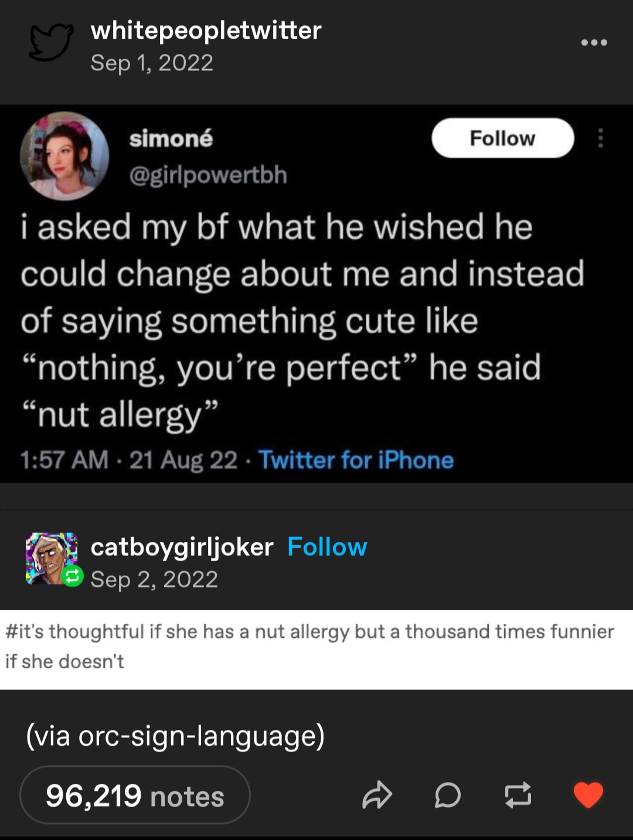This screenshot has width=633, height=840.
Task: View the 96,219 notes
Action: 135,795
